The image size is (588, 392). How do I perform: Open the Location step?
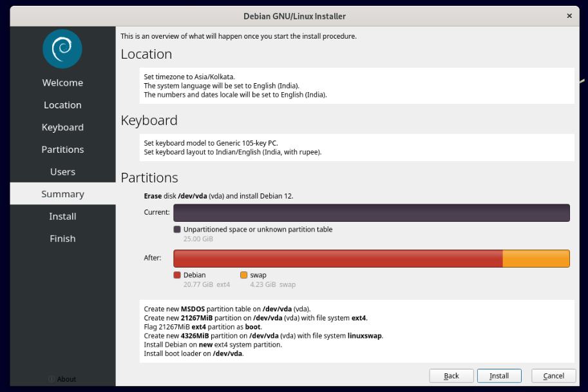(x=62, y=105)
